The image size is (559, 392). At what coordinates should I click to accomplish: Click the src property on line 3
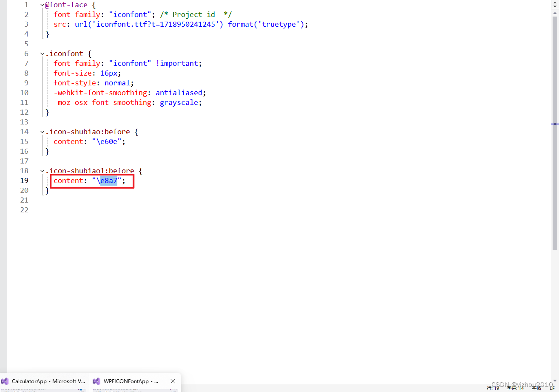[60, 25]
